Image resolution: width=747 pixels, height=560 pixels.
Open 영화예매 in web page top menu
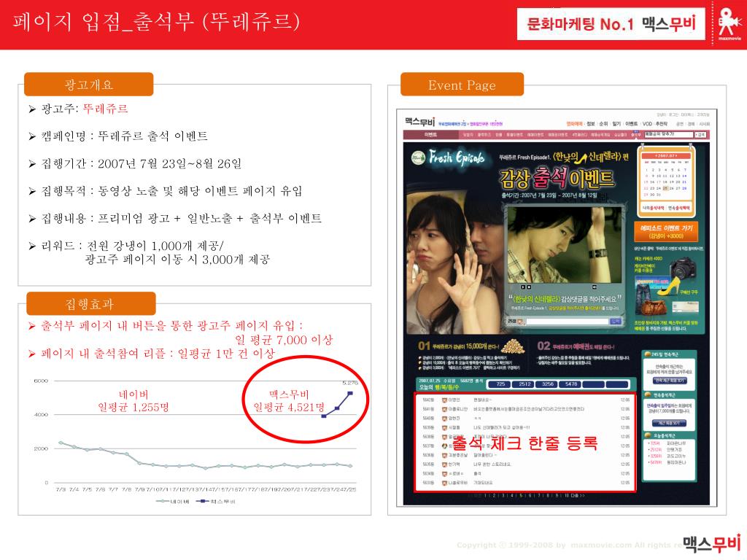574,124
